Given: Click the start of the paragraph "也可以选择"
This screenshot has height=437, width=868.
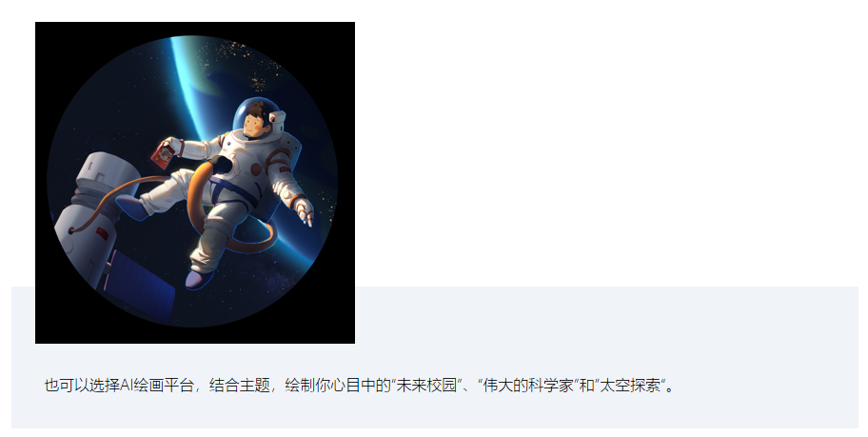Looking at the screenshot, I should [82, 386].
